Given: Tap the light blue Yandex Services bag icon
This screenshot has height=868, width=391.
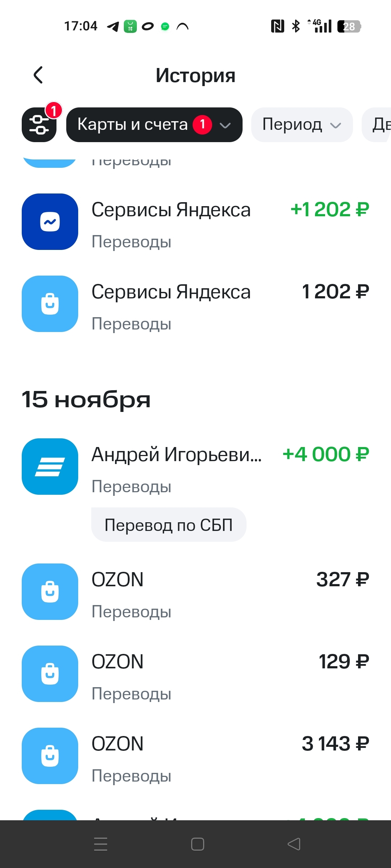Looking at the screenshot, I should tap(50, 304).
